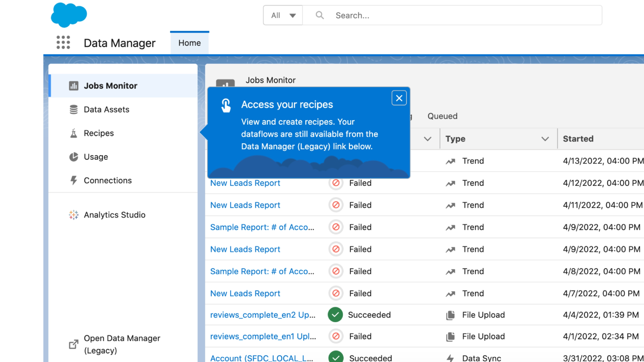The width and height of the screenshot is (644, 362).
Task: Open the Usage pie chart item
Action: click(x=95, y=157)
